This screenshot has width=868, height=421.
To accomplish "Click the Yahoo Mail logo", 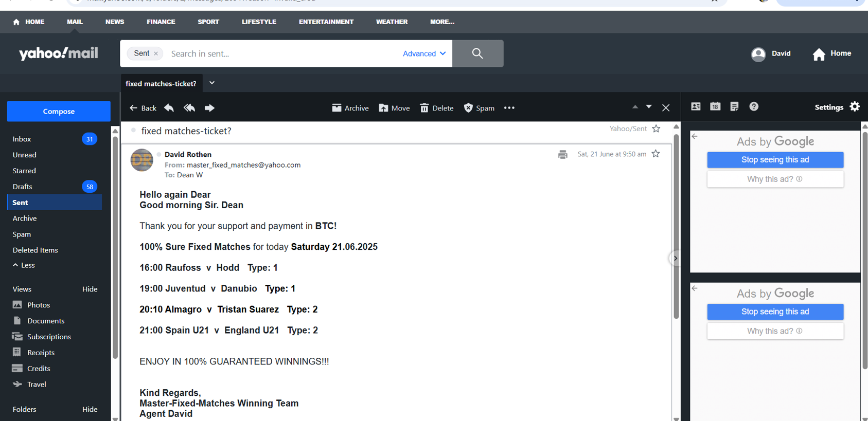I will click(59, 53).
